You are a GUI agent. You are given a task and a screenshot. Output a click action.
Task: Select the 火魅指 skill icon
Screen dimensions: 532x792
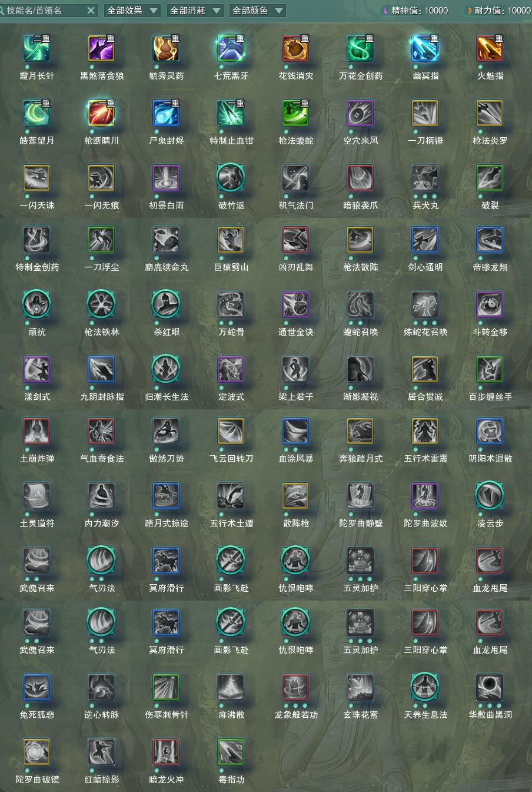[x=490, y=49]
